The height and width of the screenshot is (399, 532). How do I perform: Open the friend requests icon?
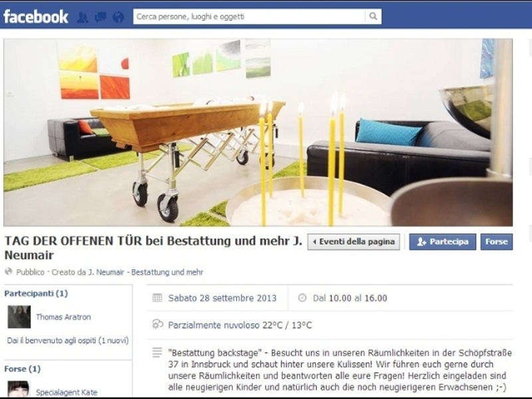(82, 17)
